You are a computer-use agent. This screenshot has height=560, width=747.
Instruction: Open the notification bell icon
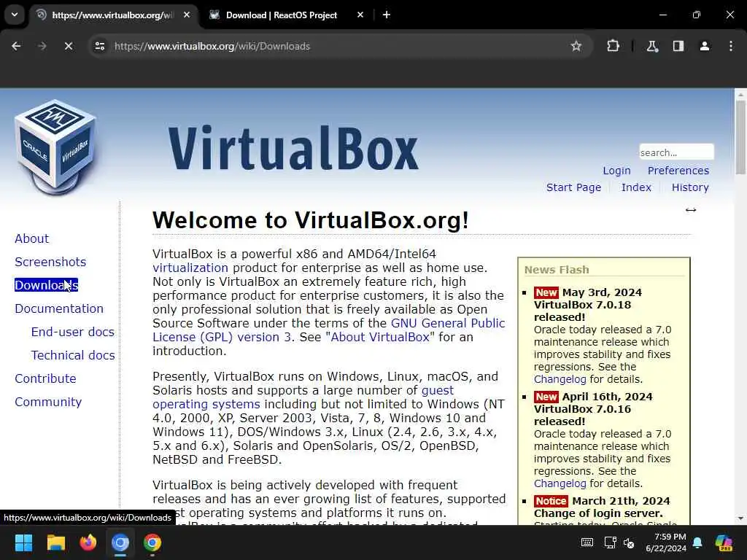pyautogui.click(x=697, y=542)
